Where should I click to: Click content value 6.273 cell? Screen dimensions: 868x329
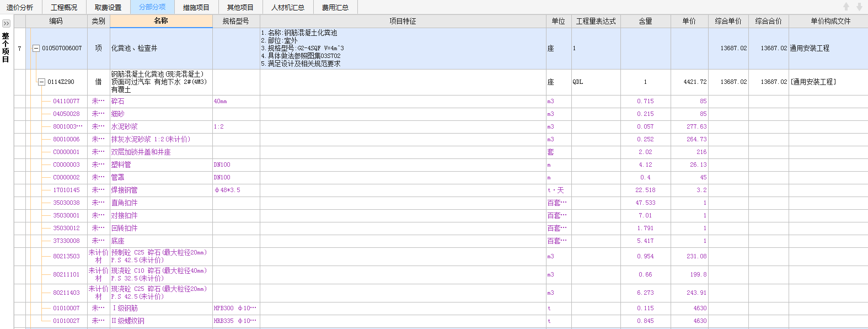click(x=645, y=293)
